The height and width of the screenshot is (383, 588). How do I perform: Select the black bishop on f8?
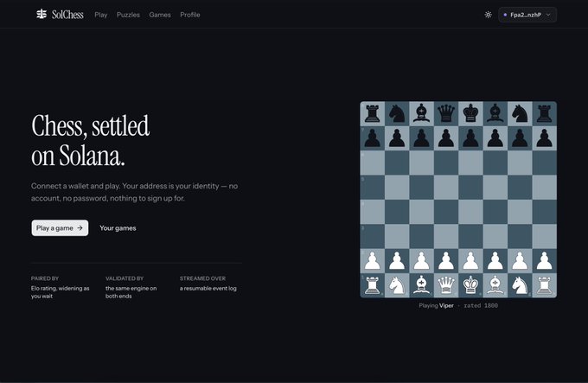[495, 113]
